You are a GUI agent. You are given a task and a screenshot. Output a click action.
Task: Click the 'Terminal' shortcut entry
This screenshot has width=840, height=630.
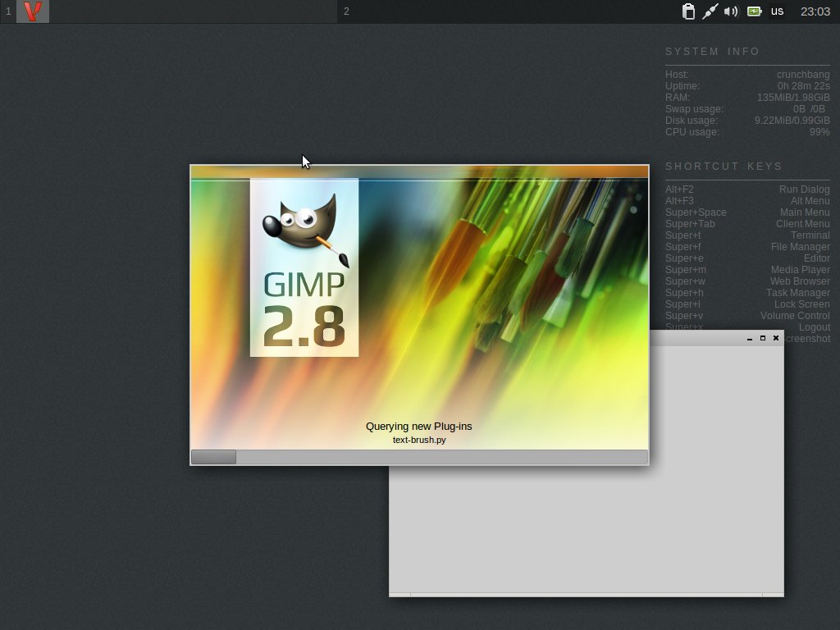810,235
